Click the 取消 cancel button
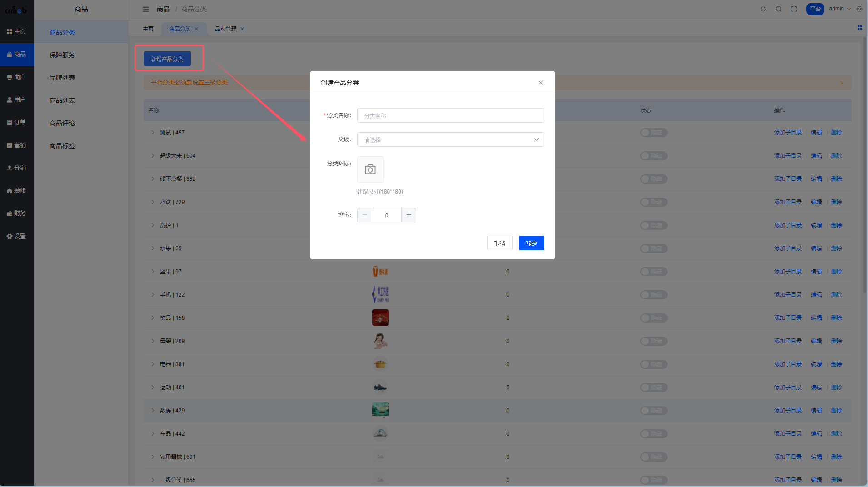Viewport: 868px width, 487px height. tap(499, 243)
